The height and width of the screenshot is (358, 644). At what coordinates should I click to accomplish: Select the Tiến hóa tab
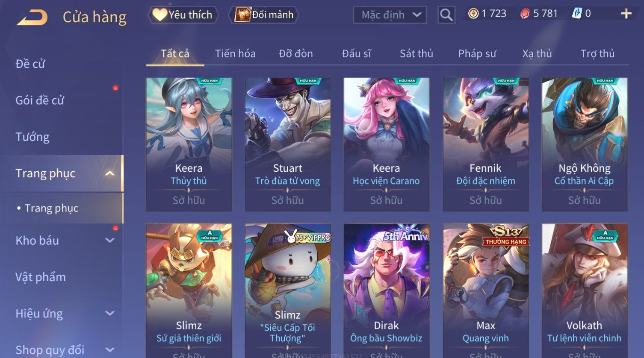(235, 54)
